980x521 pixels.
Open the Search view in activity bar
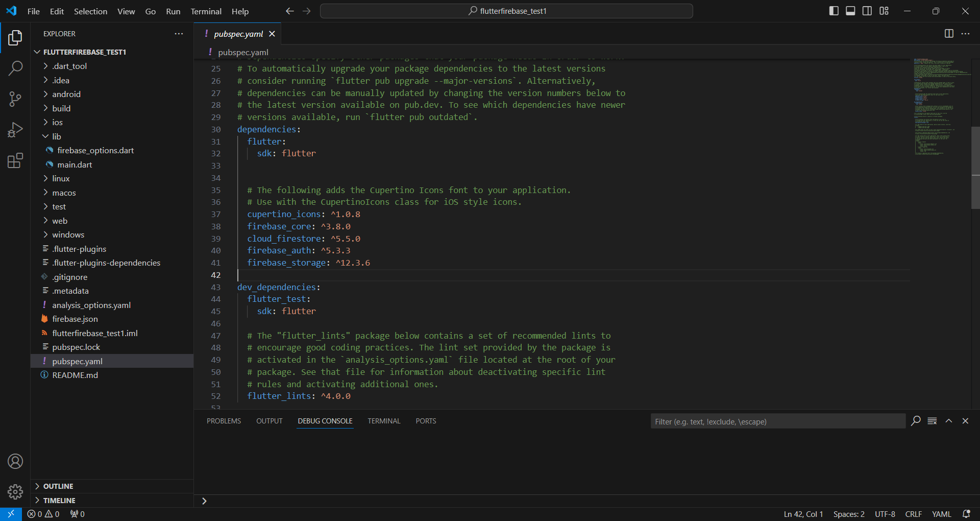point(15,68)
